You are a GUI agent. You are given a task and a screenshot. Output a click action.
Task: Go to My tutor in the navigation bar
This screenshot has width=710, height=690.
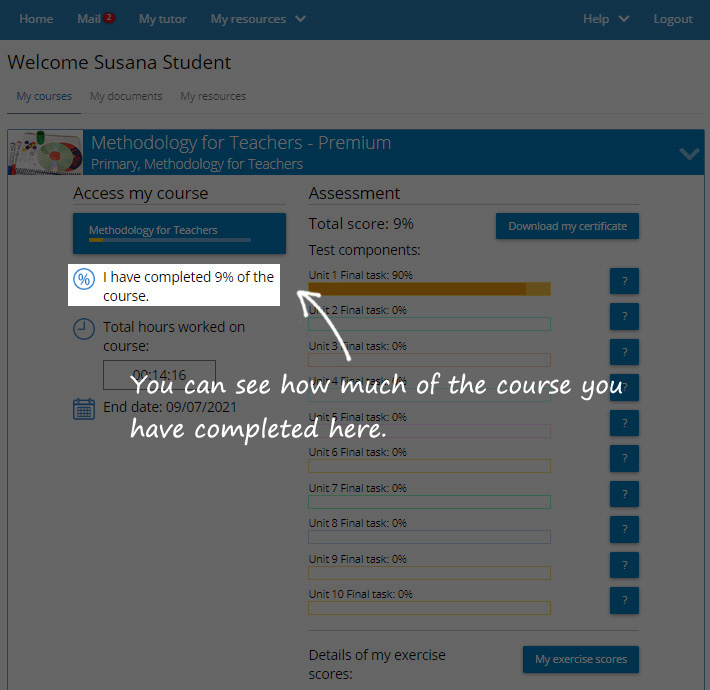click(162, 19)
